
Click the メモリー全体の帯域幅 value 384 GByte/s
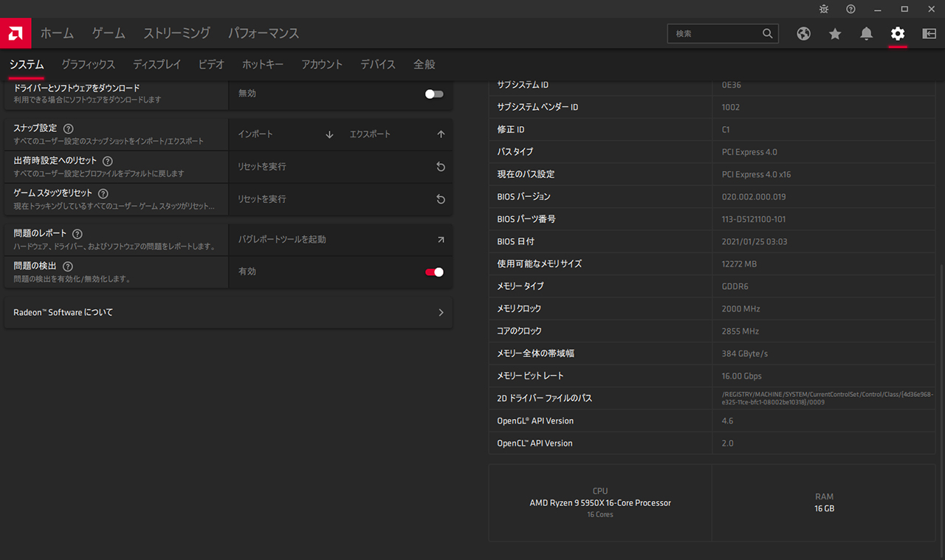pyautogui.click(x=745, y=353)
